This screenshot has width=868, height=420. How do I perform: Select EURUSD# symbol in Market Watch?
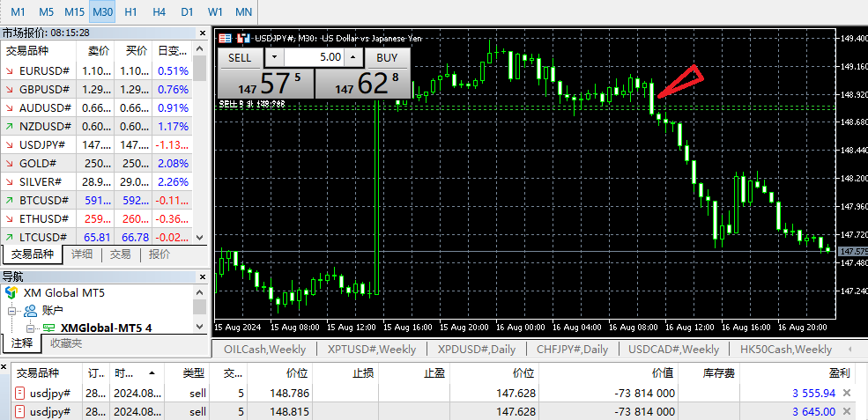click(44, 71)
